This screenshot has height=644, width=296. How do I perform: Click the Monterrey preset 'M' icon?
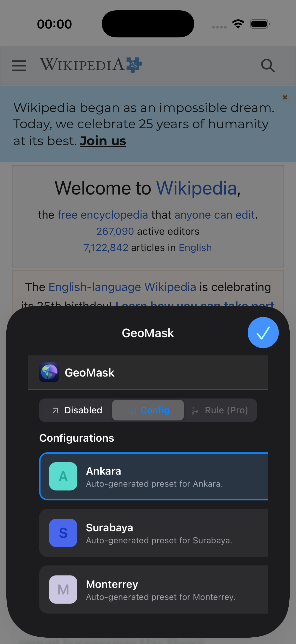click(63, 590)
